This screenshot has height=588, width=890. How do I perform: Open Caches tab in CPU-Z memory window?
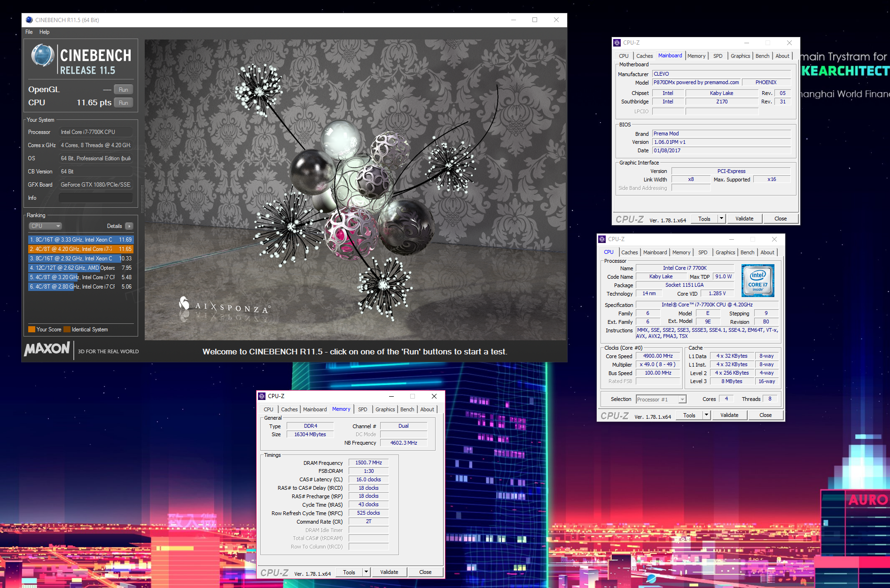tap(289, 409)
